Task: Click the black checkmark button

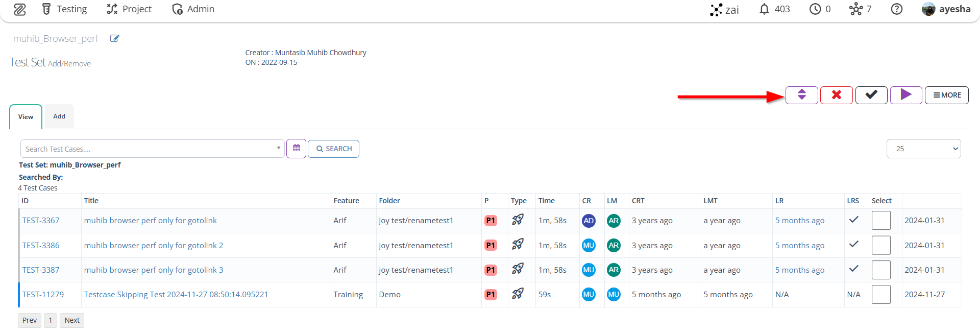Action: point(871,95)
